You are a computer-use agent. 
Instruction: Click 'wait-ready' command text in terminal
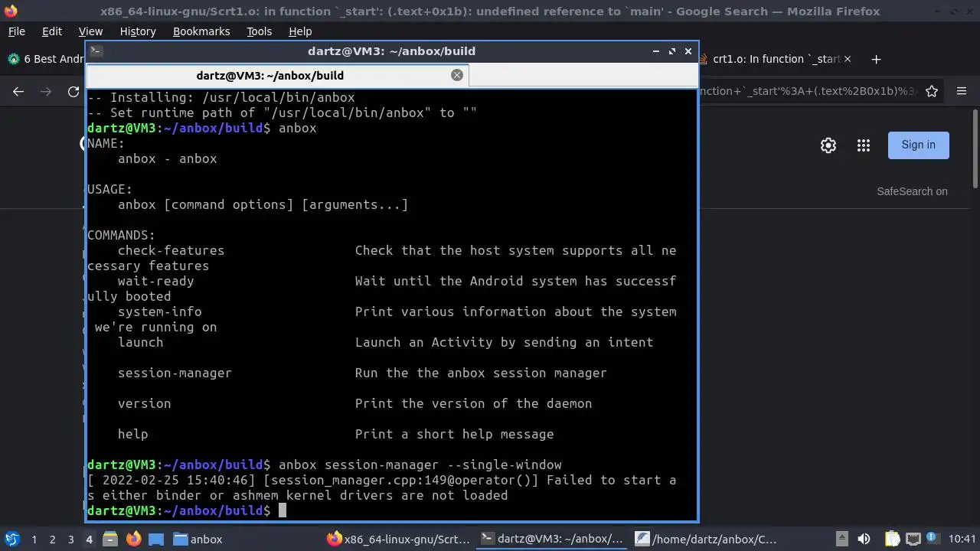point(155,281)
